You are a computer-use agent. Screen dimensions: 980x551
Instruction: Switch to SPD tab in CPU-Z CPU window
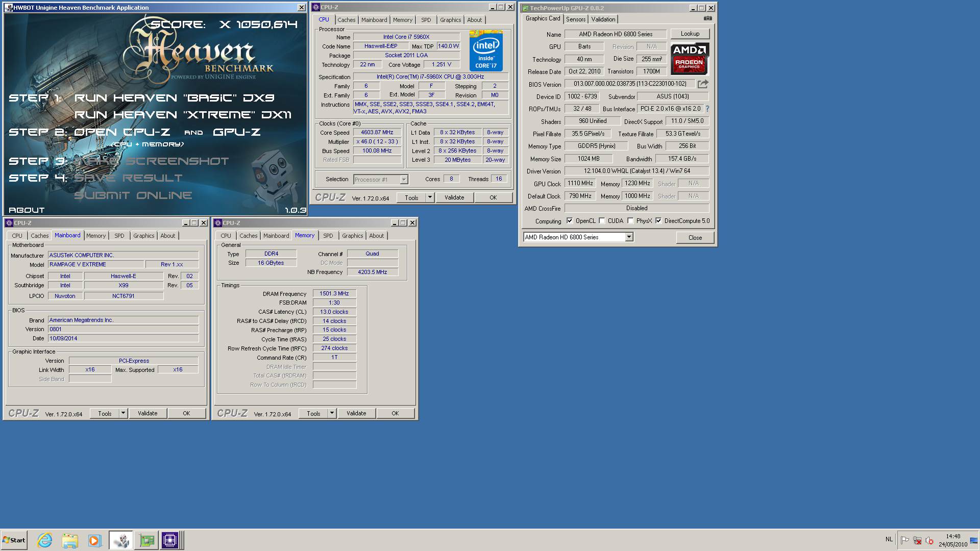(426, 20)
